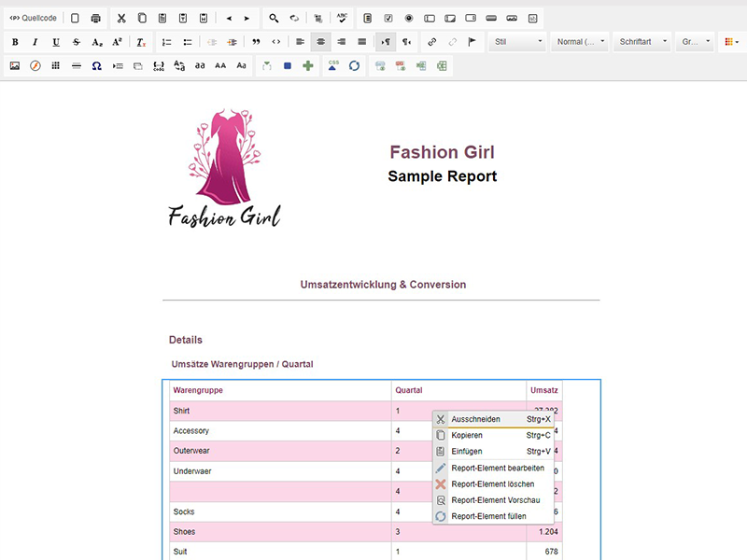The height and width of the screenshot is (560, 747).
Task: Toggle bulleted list
Action: (188, 42)
